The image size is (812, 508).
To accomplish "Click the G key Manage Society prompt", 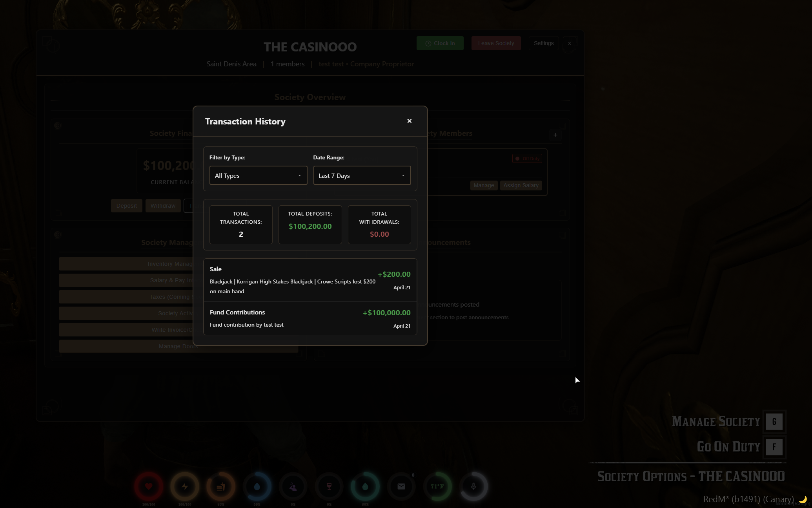I will pos(774,422).
